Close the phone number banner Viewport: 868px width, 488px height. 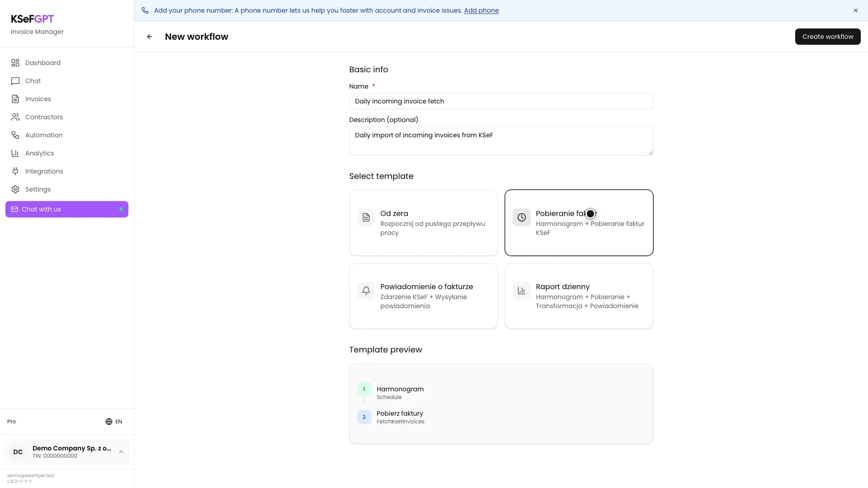coord(856,10)
